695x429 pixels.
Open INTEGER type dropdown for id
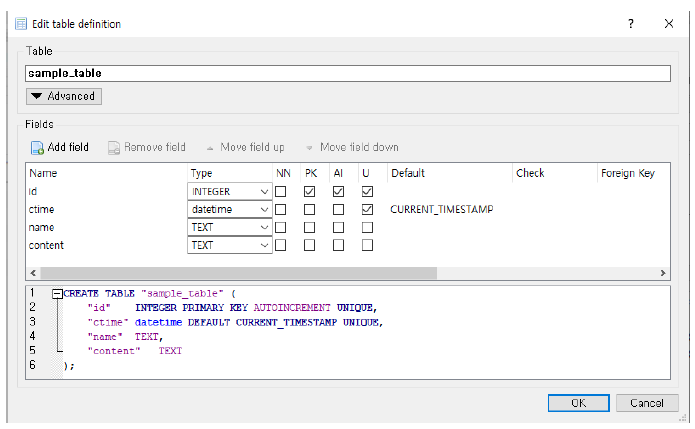230,191
